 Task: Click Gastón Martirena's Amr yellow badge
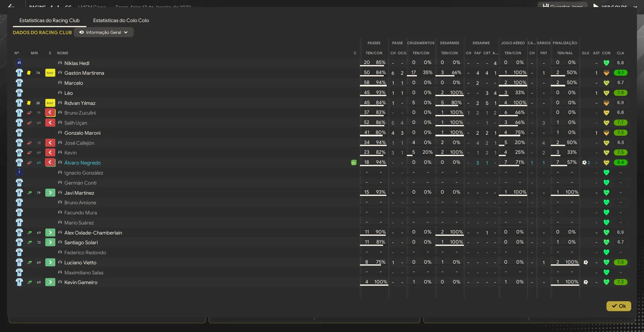click(x=50, y=73)
